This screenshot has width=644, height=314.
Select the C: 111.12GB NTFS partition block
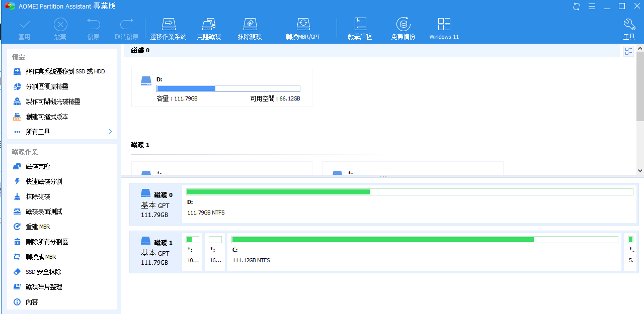click(x=425, y=252)
